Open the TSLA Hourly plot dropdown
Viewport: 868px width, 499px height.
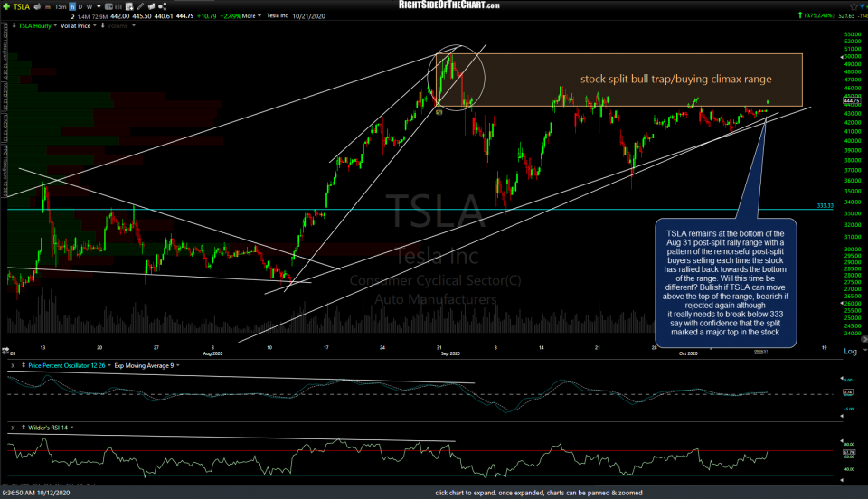tap(55, 25)
